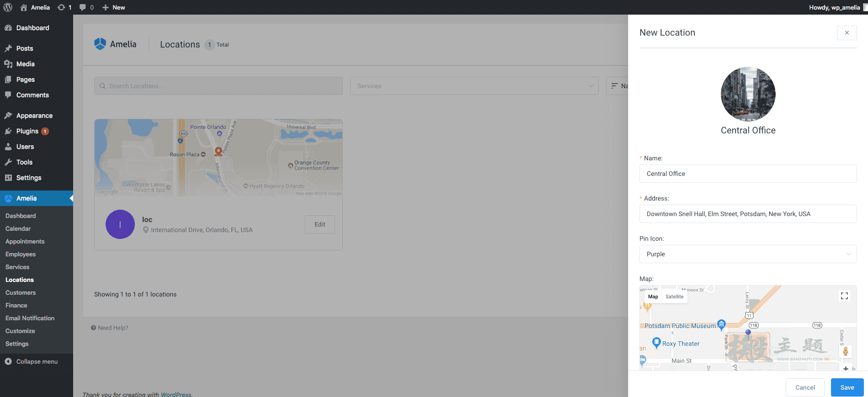
Task: Click the Need Help? link
Action: pyautogui.click(x=110, y=328)
